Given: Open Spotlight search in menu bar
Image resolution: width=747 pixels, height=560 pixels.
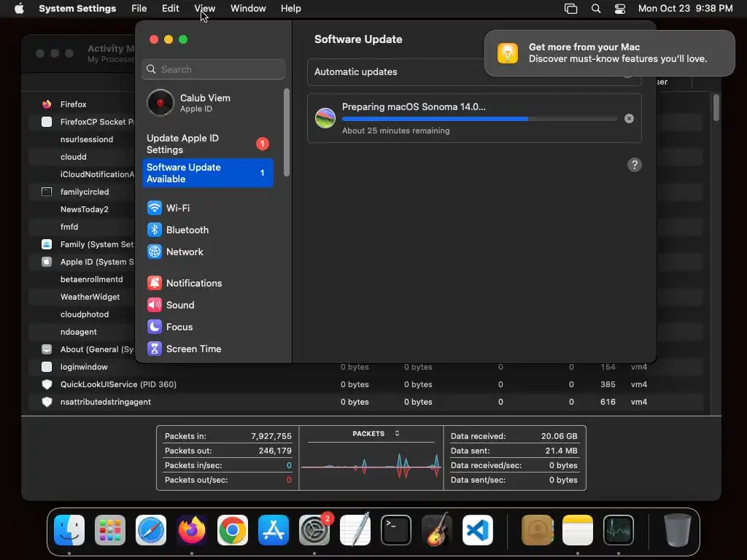Looking at the screenshot, I should tap(595, 9).
